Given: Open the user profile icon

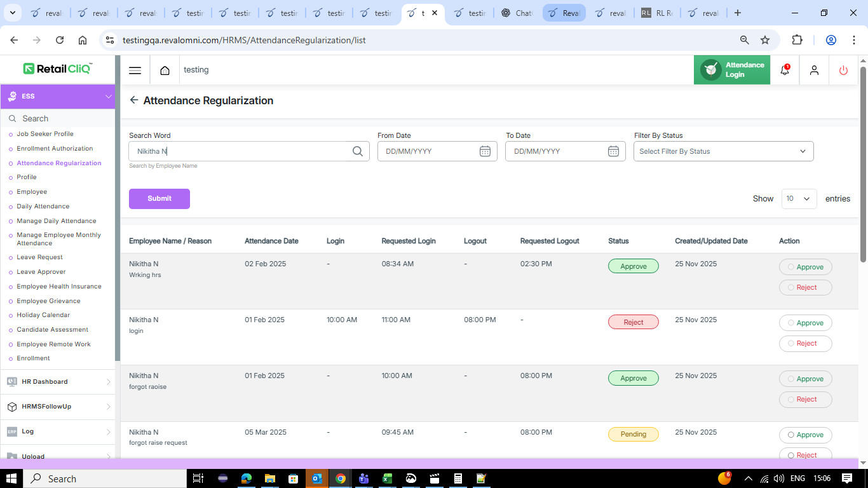Looking at the screenshot, I should coord(814,70).
